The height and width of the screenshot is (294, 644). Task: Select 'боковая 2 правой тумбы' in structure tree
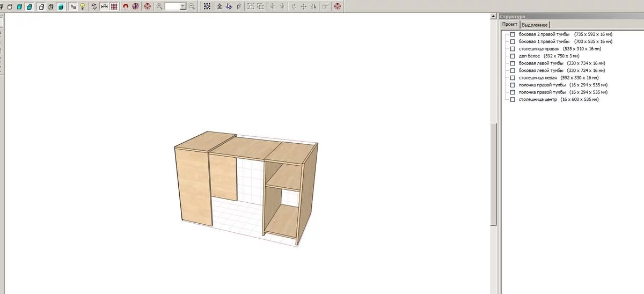click(x=544, y=34)
